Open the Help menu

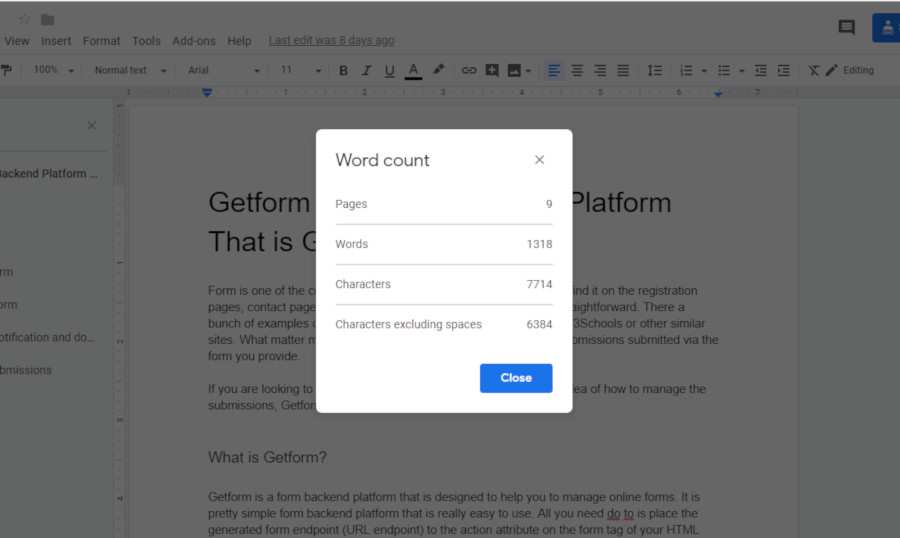click(239, 41)
